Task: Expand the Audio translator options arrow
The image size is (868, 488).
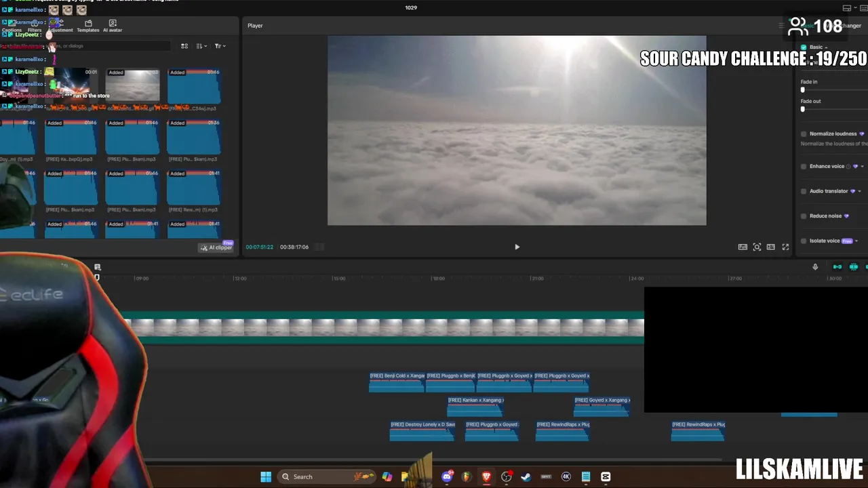Action: tap(859, 191)
